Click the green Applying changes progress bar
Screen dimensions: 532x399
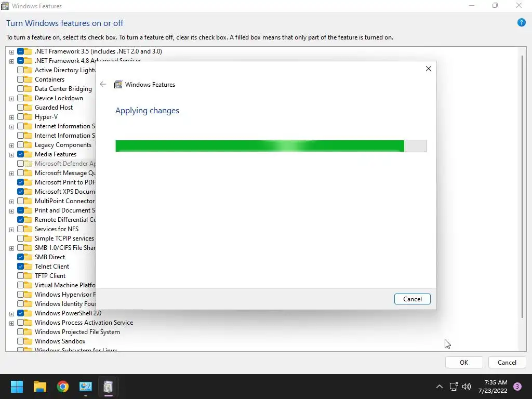271,146
